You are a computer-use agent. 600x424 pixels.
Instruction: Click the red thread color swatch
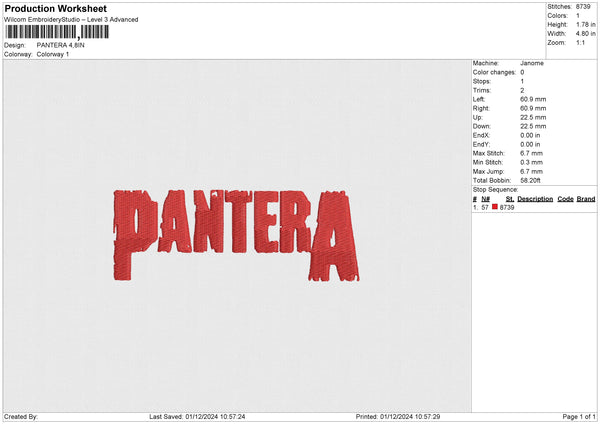495,207
